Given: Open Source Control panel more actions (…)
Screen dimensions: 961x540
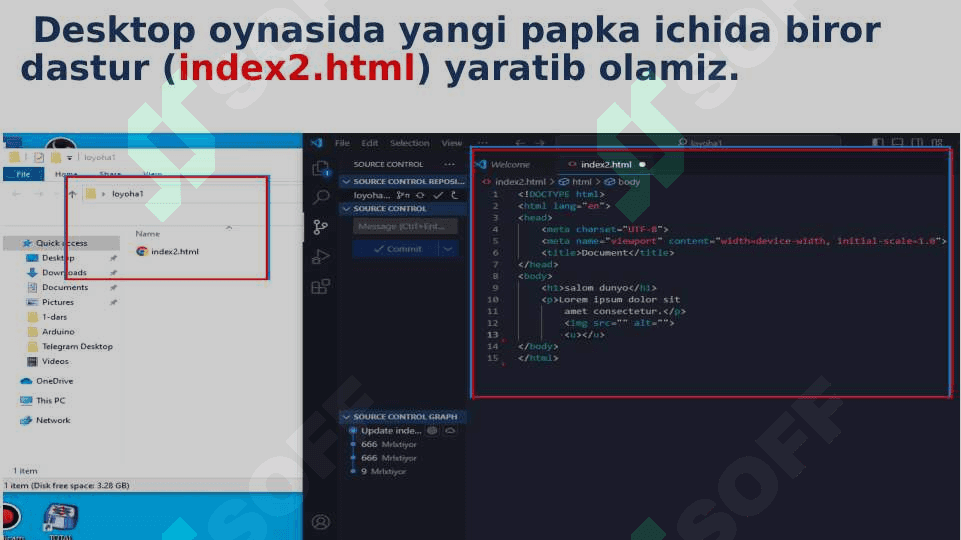Looking at the screenshot, I should [449, 164].
